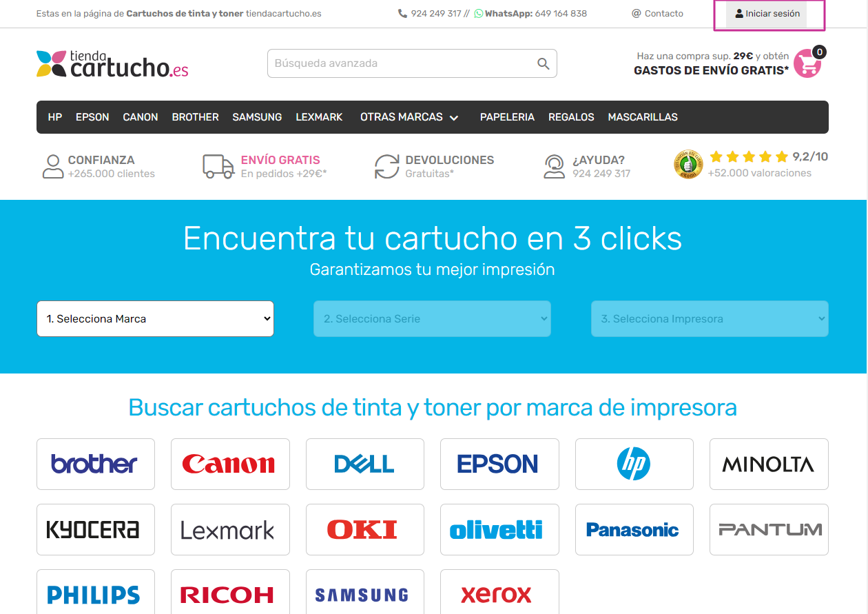
Task: Click the search magnifier icon
Action: pyautogui.click(x=544, y=64)
